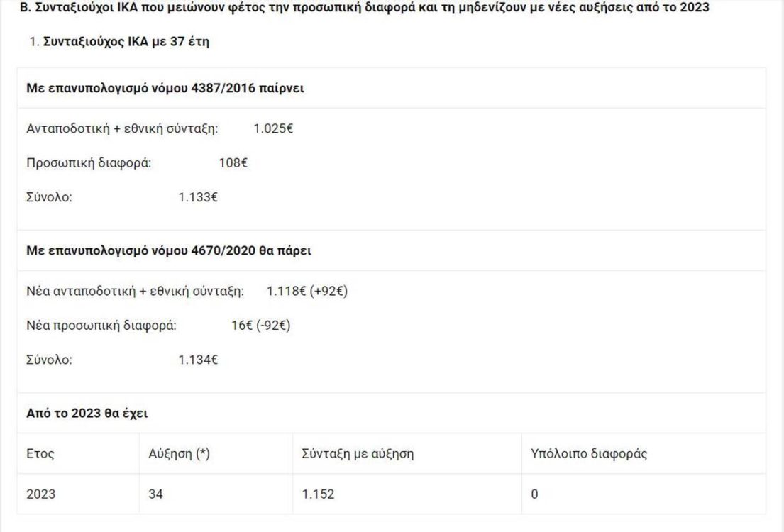
Task: Click the 1.118€ (+92€) value
Action: click(307, 291)
